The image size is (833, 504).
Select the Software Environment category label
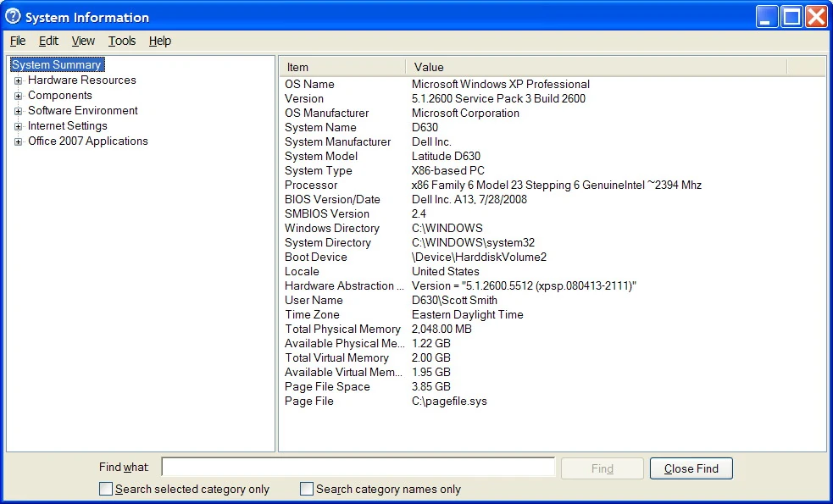(83, 110)
